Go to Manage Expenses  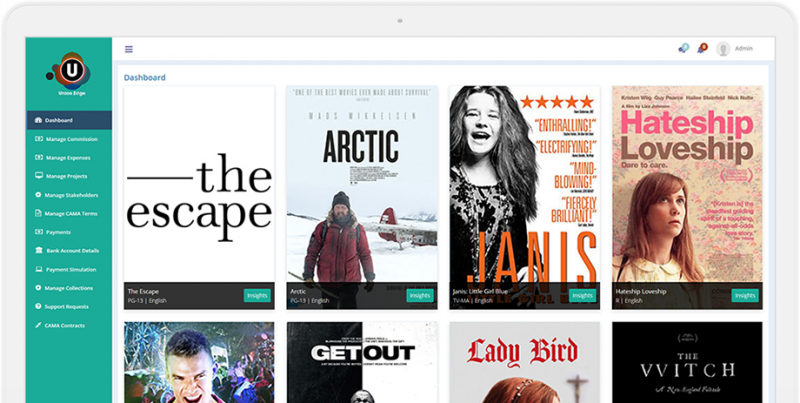(69, 157)
